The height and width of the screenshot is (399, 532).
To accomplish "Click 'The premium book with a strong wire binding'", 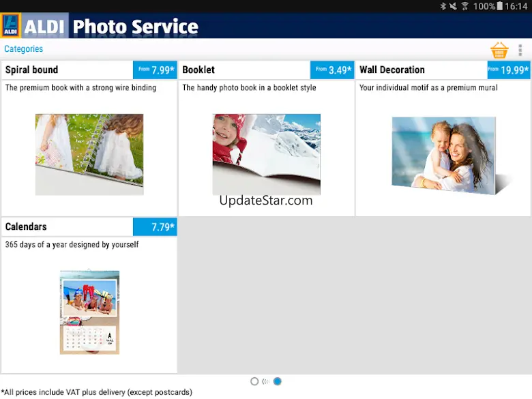I will click(x=80, y=87).
